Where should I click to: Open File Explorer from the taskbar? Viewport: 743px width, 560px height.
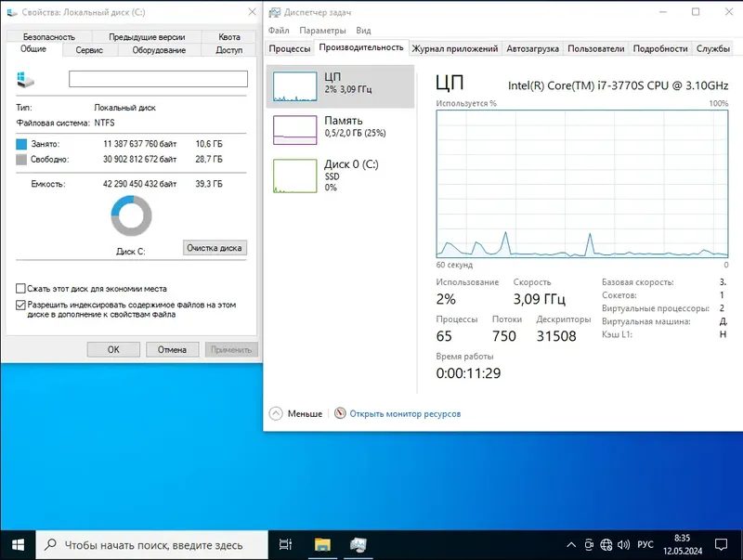pyautogui.click(x=322, y=545)
